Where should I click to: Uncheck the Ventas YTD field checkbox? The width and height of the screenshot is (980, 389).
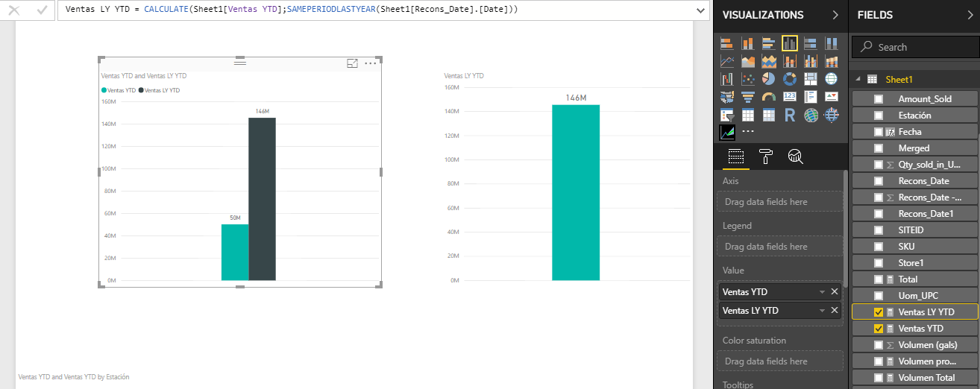point(878,329)
